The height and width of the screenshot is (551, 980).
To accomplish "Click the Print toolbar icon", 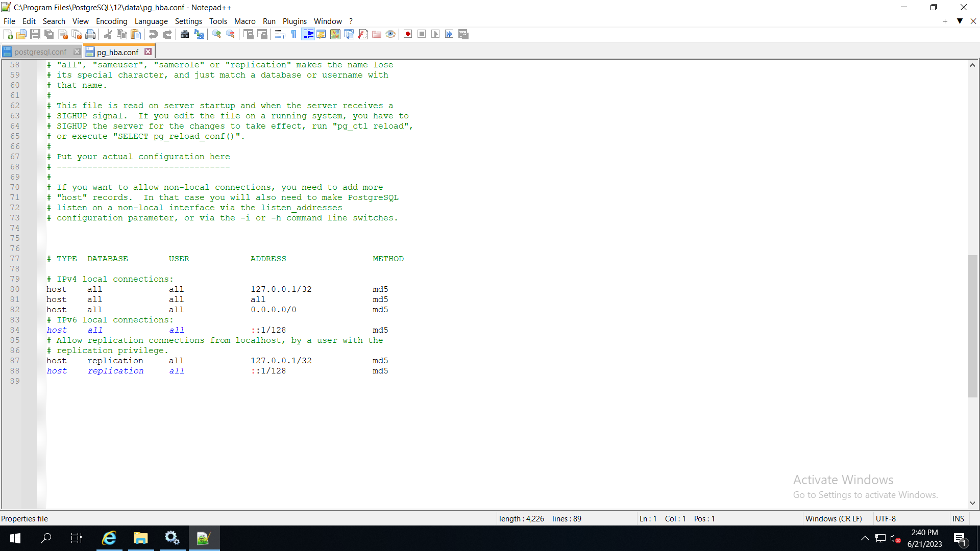I will pyautogui.click(x=90, y=34).
